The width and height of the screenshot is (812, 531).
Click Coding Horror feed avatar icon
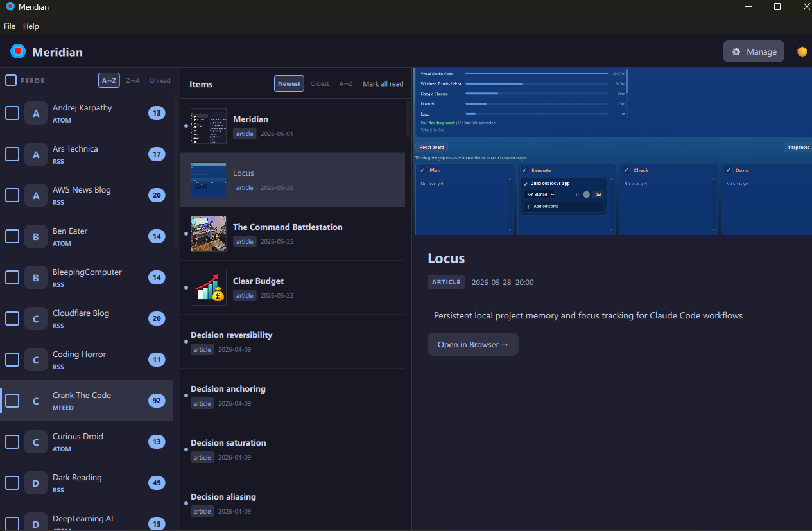click(x=36, y=360)
